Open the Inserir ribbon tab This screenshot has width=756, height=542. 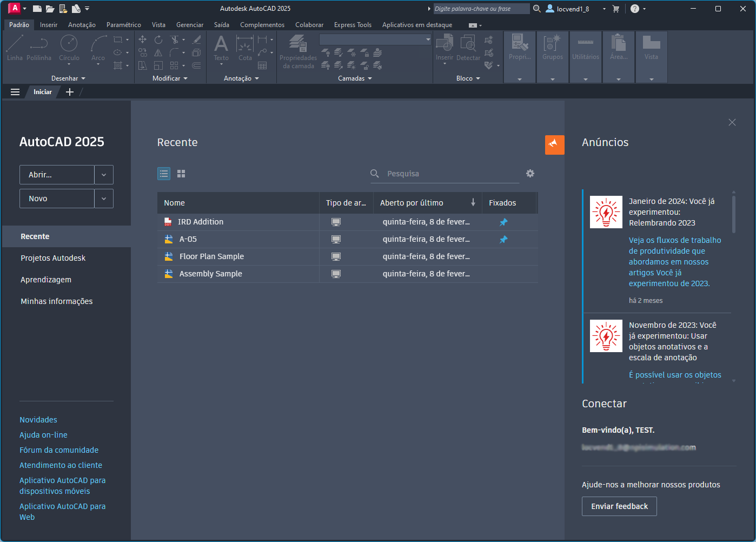click(49, 25)
